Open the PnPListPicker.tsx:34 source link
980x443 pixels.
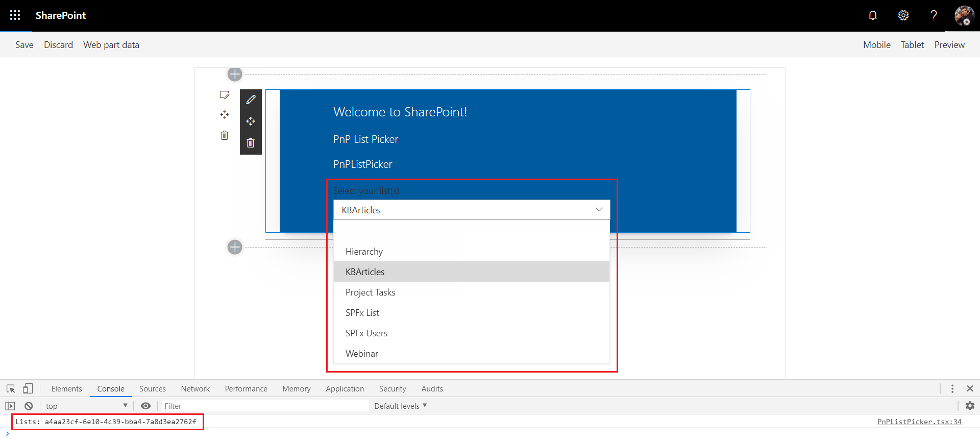coord(919,422)
